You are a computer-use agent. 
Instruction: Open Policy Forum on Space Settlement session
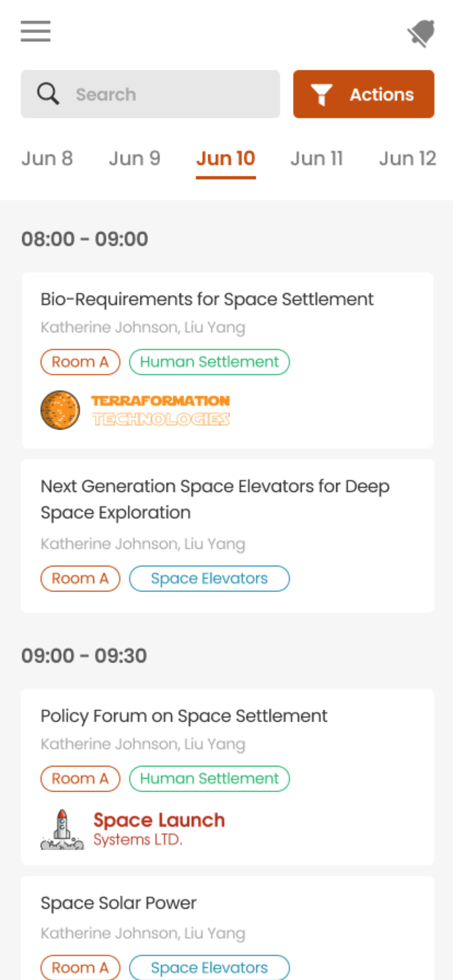point(184,716)
